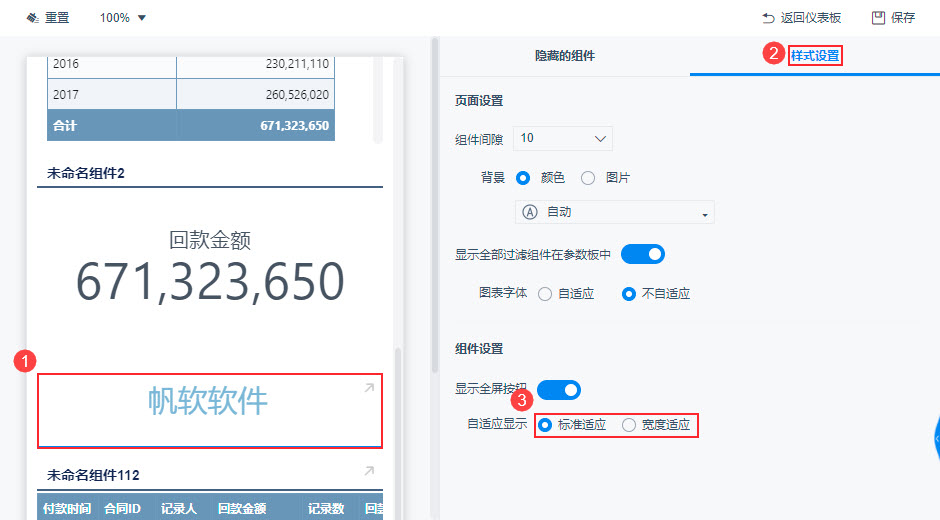Select the 图片 background radio button

click(588, 178)
